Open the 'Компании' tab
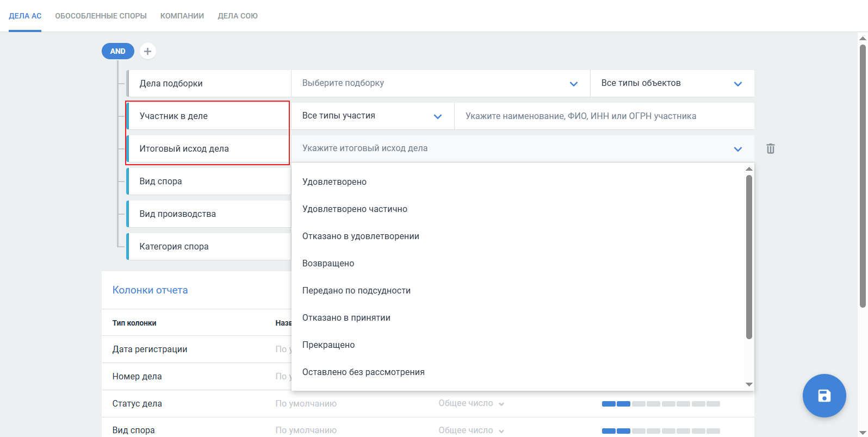Image resolution: width=868 pixels, height=437 pixels. click(x=182, y=16)
